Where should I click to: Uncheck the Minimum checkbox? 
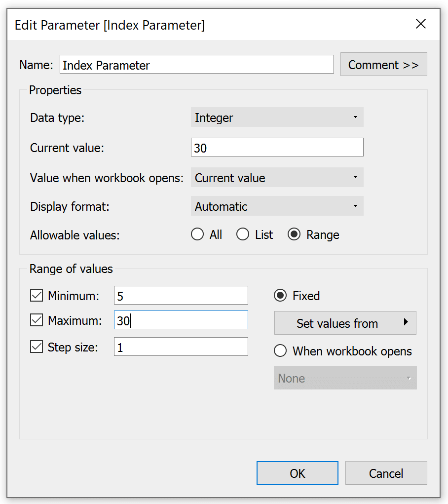click(x=37, y=295)
